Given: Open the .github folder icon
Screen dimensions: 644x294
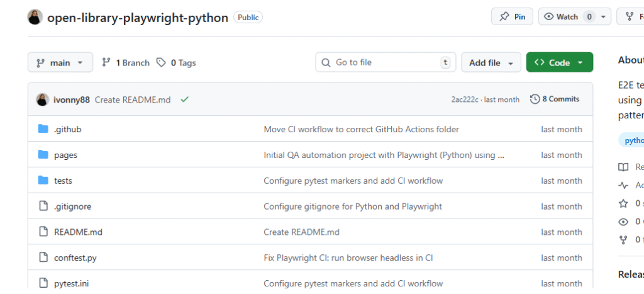Looking at the screenshot, I should pos(43,129).
